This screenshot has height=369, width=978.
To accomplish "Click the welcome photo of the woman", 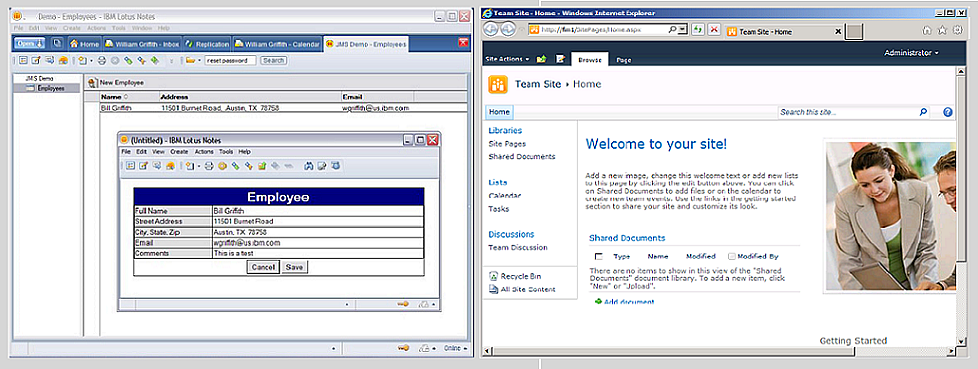I will click(x=890, y=216).
